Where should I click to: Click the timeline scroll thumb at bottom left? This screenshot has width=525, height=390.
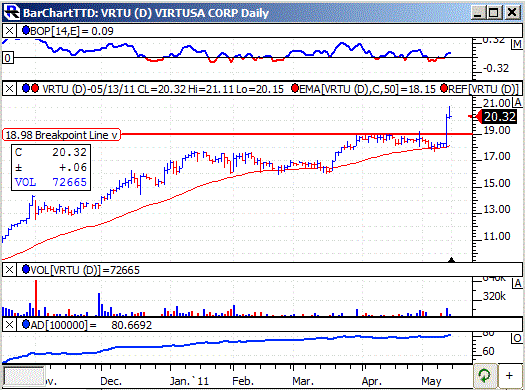tap(24, 376)
